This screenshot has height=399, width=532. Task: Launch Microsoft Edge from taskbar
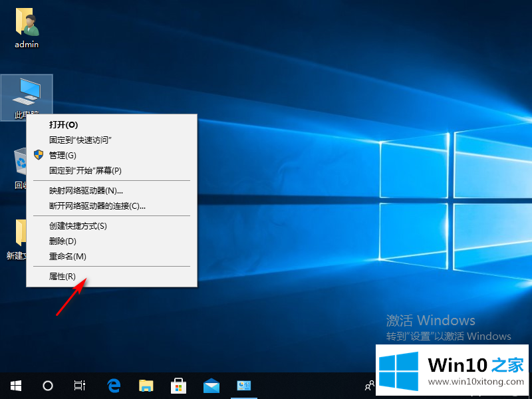[x=114, y=386]
